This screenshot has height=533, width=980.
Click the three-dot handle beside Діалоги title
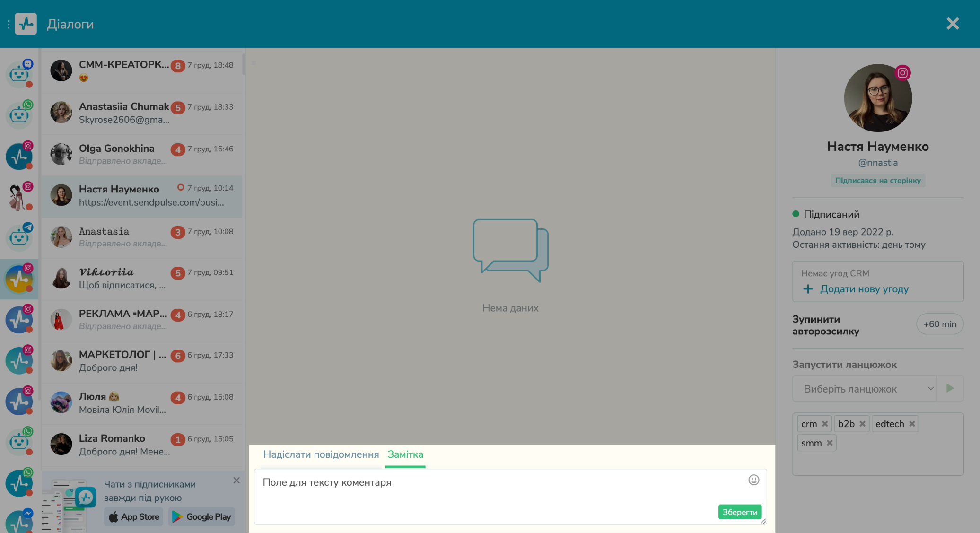[9, 24]
